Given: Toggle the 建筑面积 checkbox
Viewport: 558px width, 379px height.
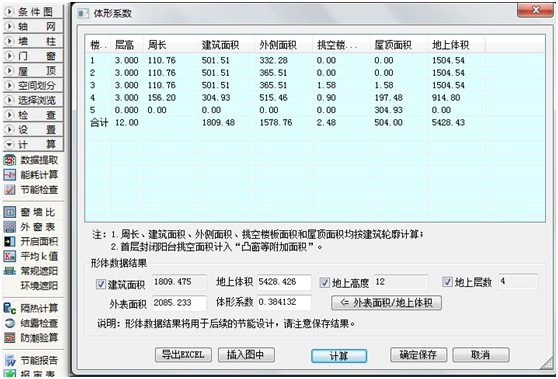Looking at the screenshot, I should tap(101, 284).
